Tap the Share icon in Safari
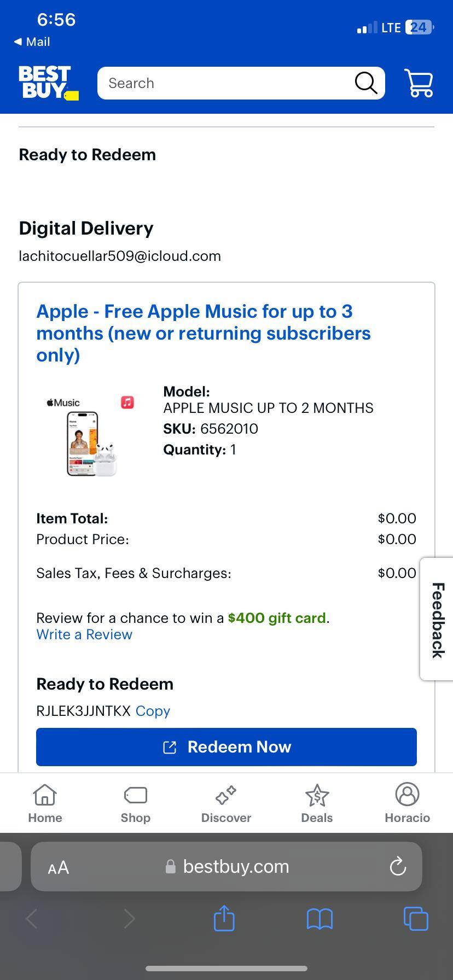This screenshot has width=453, height=980. pyautogui.click(x=224, y=919)
